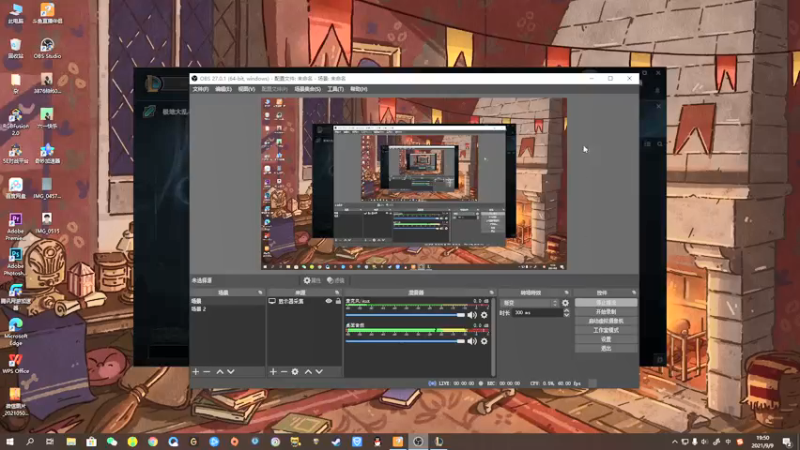Open the 文件(F) menu in OBS
800x450 pixels.
point(200,89)
